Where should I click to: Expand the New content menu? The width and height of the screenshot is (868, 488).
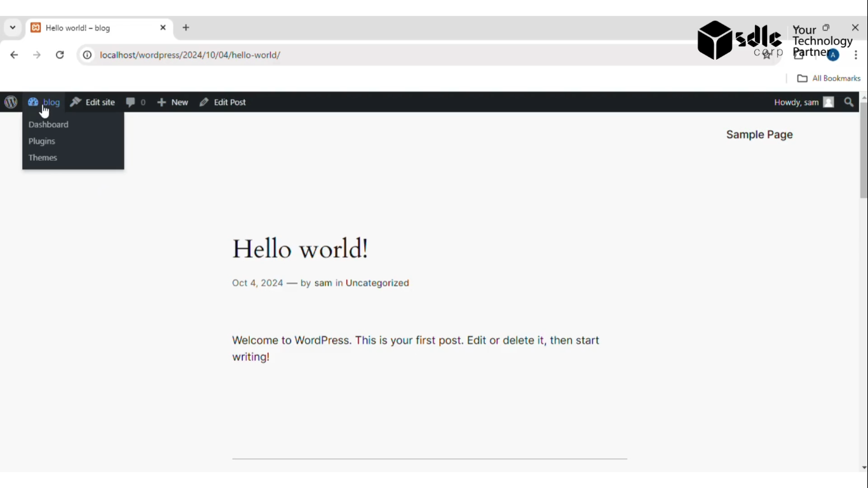click(173, 102)
